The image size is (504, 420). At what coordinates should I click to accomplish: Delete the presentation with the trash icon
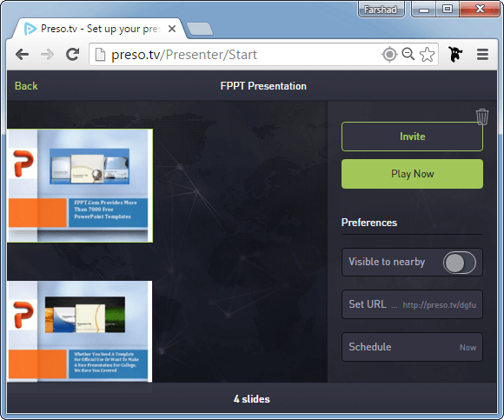tap(482, 117)
